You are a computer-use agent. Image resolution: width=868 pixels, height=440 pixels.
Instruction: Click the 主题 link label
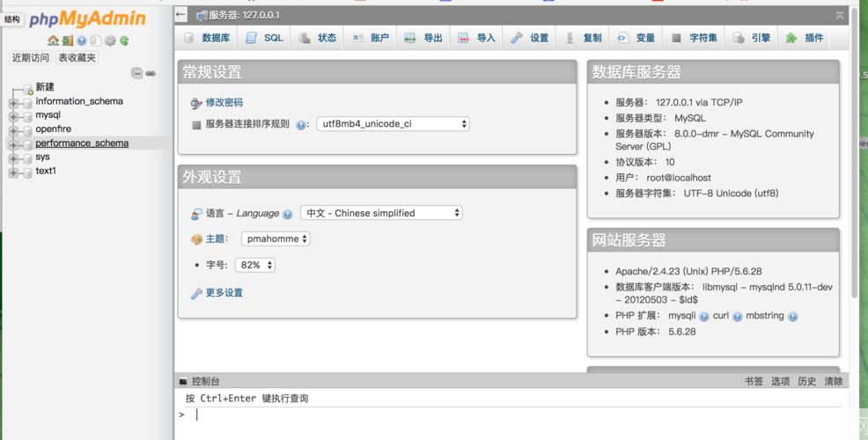pos(215,238)
